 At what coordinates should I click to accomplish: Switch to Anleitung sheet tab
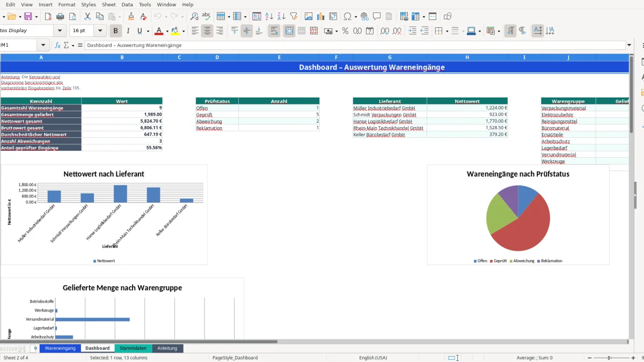point(167,348)
